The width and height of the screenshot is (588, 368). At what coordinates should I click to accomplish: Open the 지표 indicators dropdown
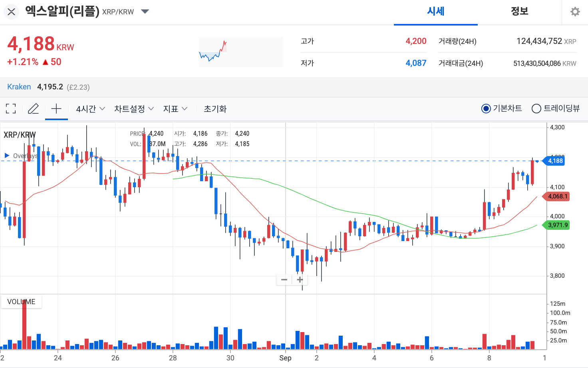click(x=175, y=109)
